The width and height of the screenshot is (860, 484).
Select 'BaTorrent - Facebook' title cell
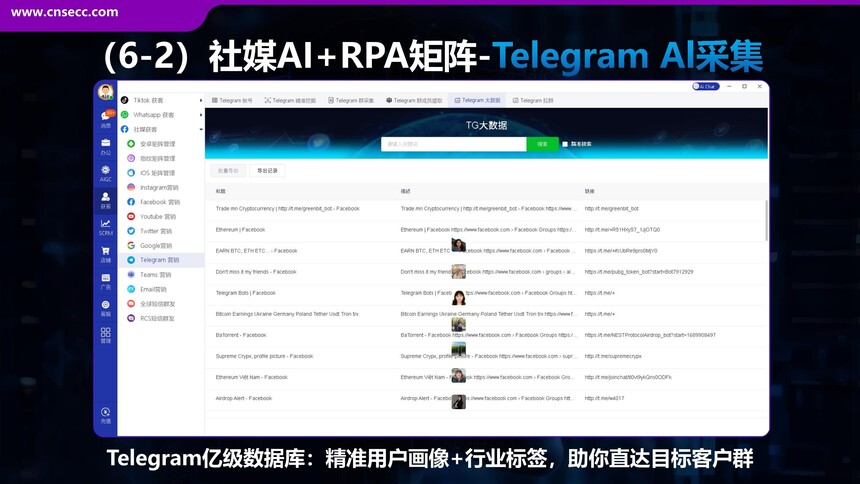241,335
